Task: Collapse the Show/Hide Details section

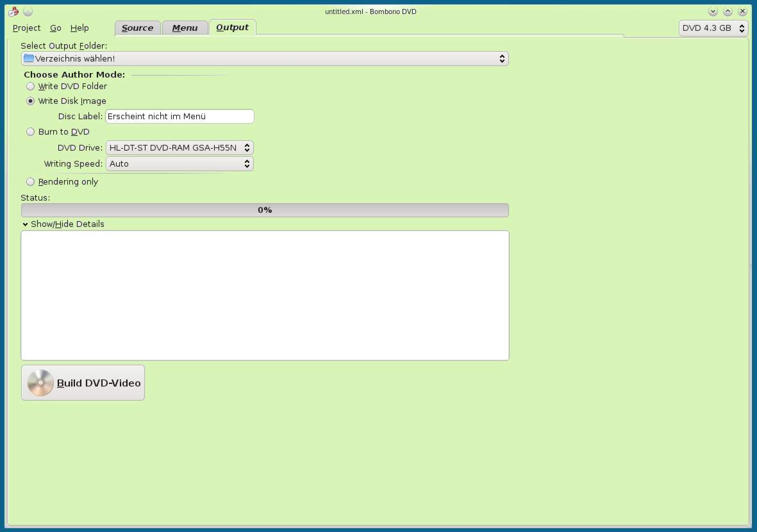Action: click(63, 224)
